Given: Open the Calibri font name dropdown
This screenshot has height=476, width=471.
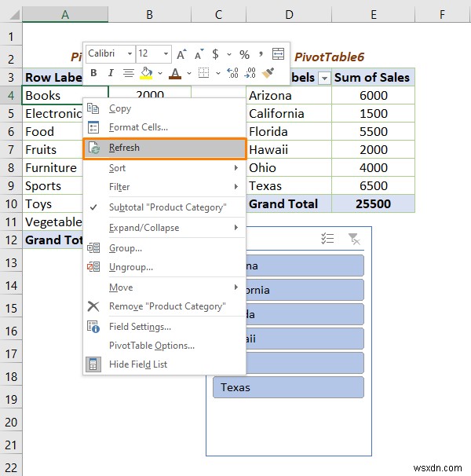Looking at the screenshot, I should 128,54.
